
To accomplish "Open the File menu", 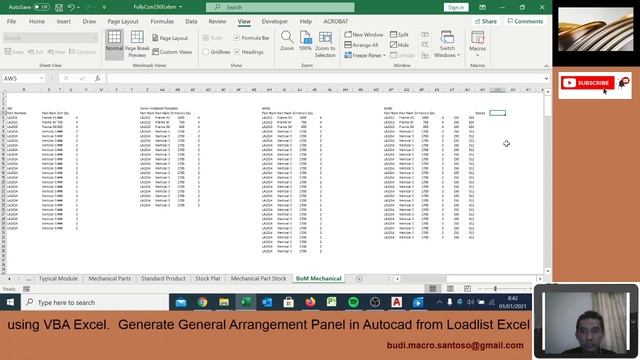I will (11, 21).
